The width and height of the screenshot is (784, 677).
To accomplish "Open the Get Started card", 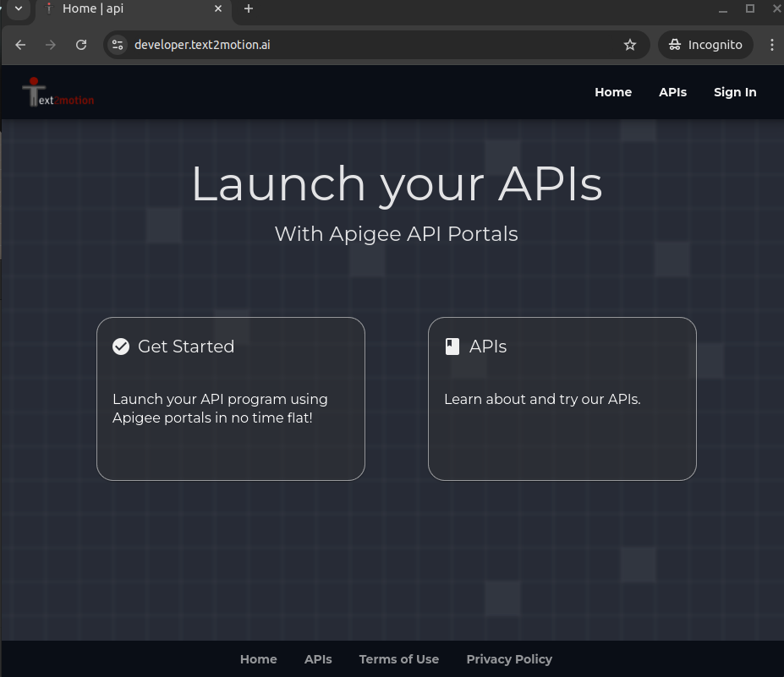I will (x=230, y=398).
